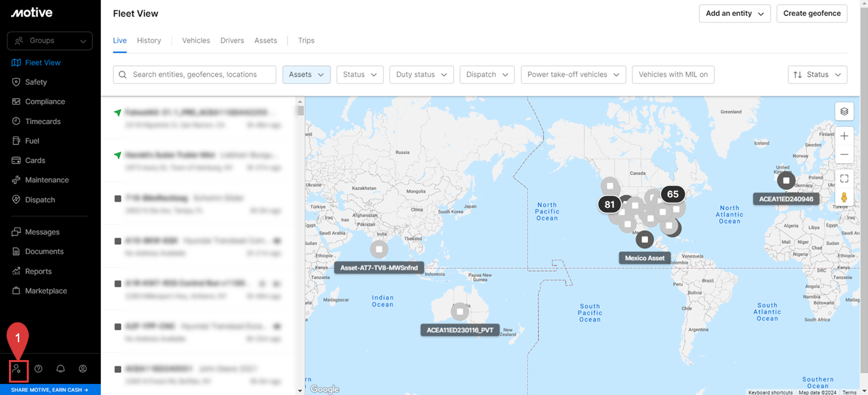Switch to the History tab
Image resolution: width=868 pixels, height=395 pixels.
pos(149,40)
